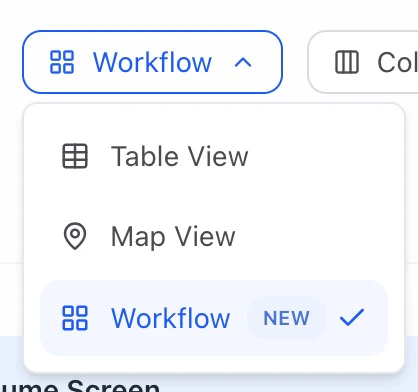
Task: Switch to Table View
Action: [214, 156]
